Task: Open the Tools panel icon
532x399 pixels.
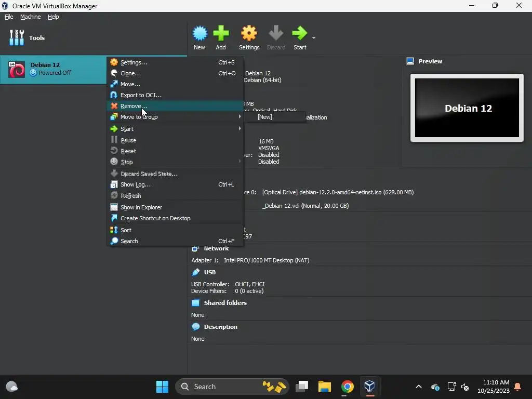Action: (x=17, y=37)
